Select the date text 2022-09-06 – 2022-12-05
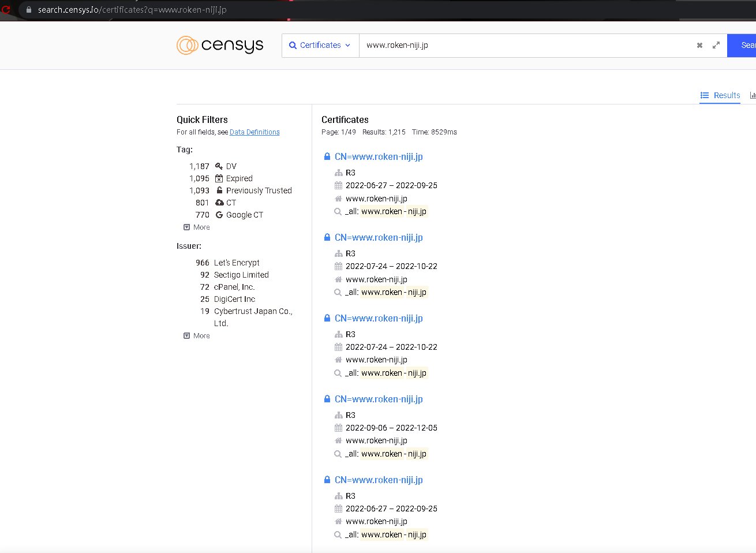Screen dimensions: 756x553 pos(391,428)
